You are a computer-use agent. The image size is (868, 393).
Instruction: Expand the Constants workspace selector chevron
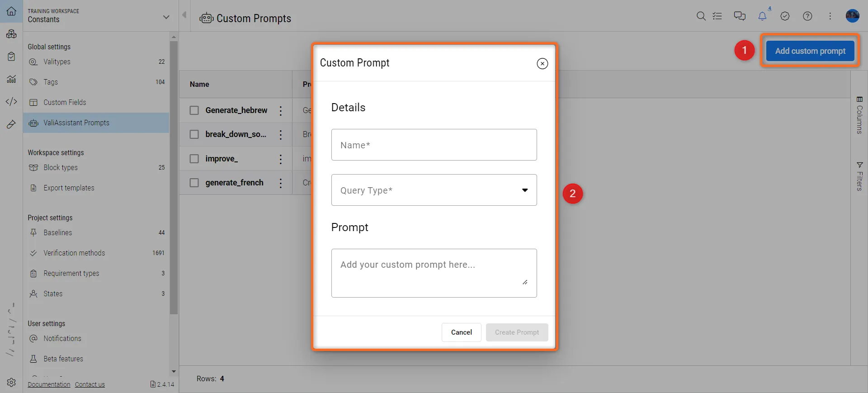click(x=166, y=17)
